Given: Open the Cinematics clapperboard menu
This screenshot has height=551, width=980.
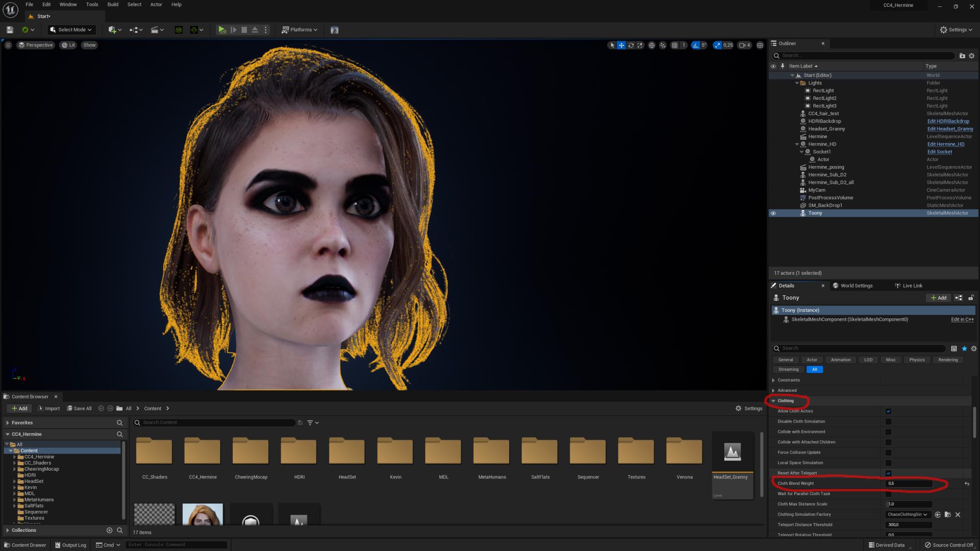Looking at the screenshot, I should pyautogui.click(x=157, y=30).
